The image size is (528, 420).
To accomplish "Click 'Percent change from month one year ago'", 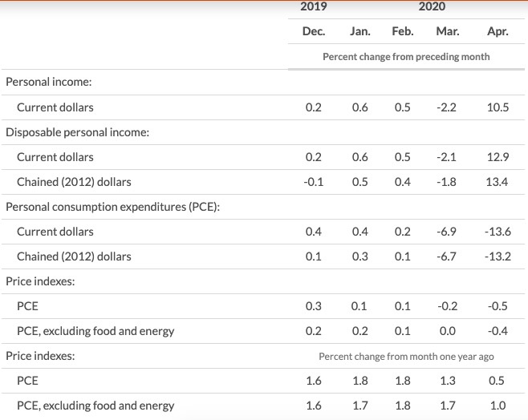I will click(x=405, y=356).
